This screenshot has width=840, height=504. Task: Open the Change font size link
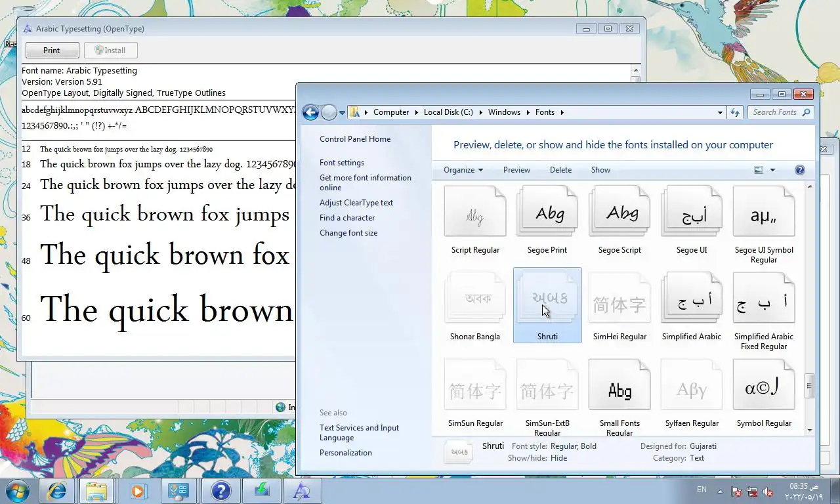click(348, 233)
